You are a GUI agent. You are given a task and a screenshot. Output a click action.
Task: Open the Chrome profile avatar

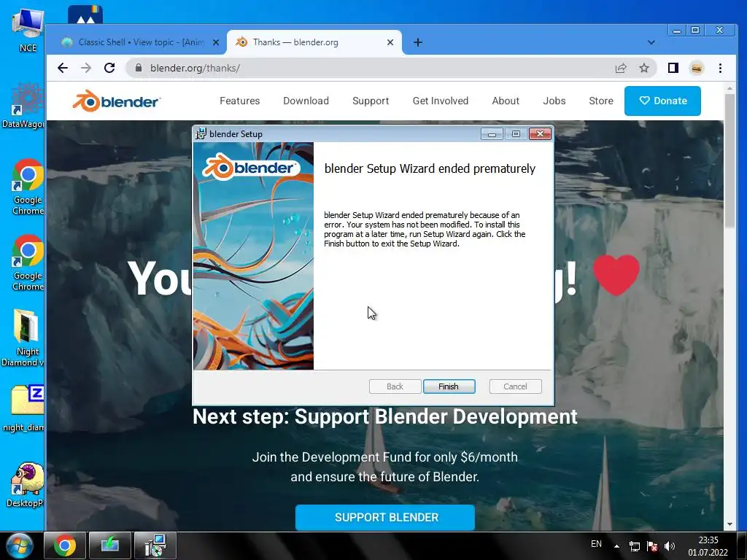point(697,68)
